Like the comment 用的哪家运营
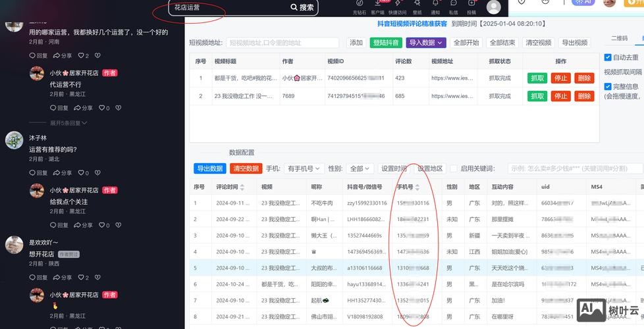644x329 pixels. tap(84, 55)
